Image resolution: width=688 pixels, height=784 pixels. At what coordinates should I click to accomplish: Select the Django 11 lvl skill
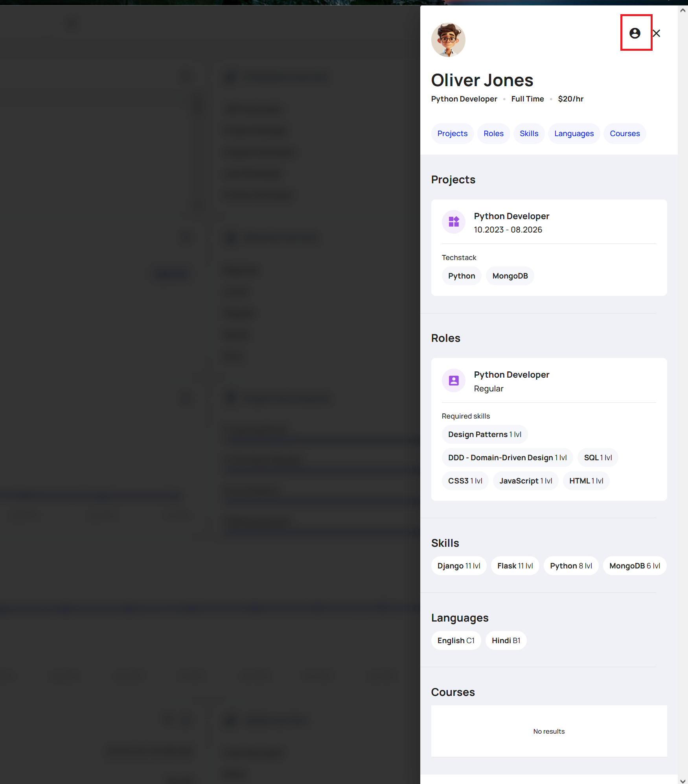tap(458, 566)
